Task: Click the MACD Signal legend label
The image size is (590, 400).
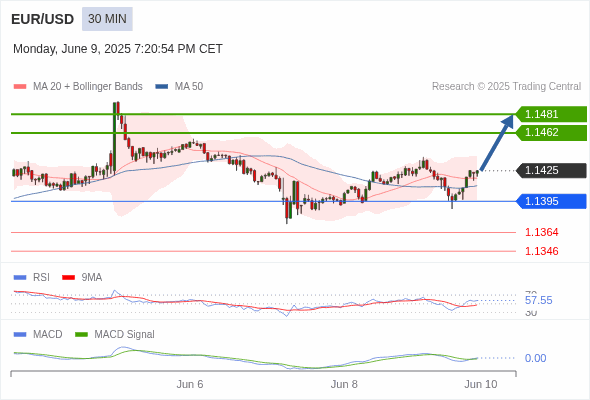Action: click(125, 335)
